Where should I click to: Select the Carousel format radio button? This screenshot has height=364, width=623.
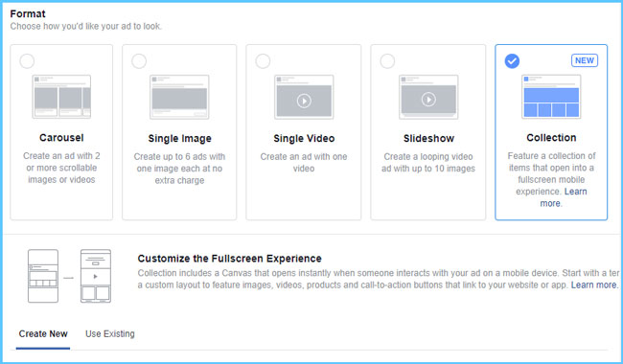(x=27, y=61)
